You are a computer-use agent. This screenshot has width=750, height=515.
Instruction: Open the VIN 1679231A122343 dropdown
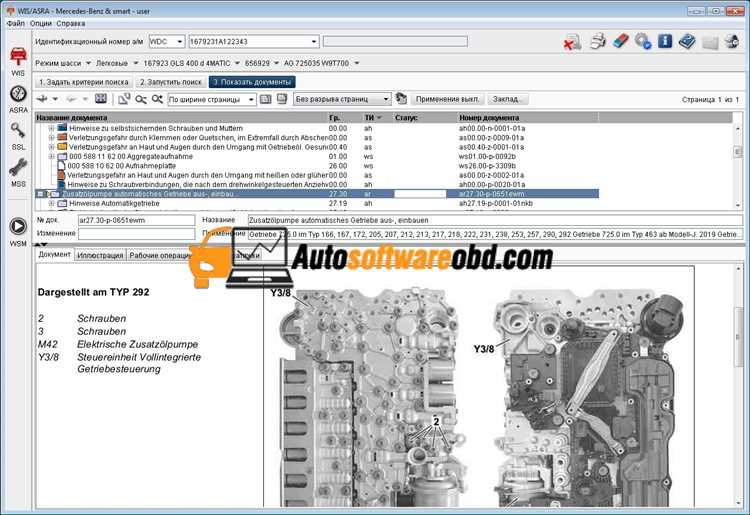click(x=314, y=42)
